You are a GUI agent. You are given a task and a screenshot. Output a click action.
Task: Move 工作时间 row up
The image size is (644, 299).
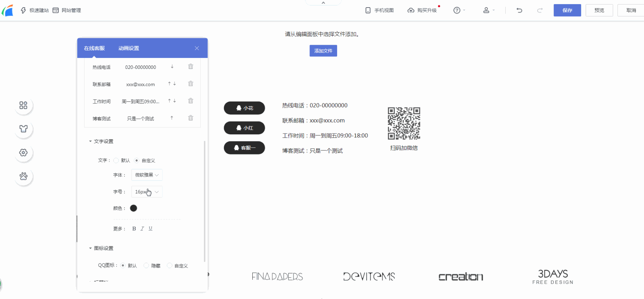coord(169,101)
